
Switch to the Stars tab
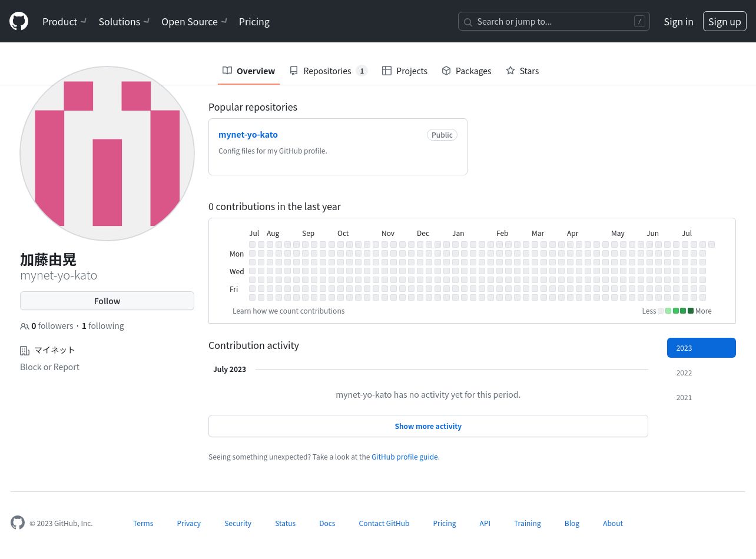click(522, 71)
